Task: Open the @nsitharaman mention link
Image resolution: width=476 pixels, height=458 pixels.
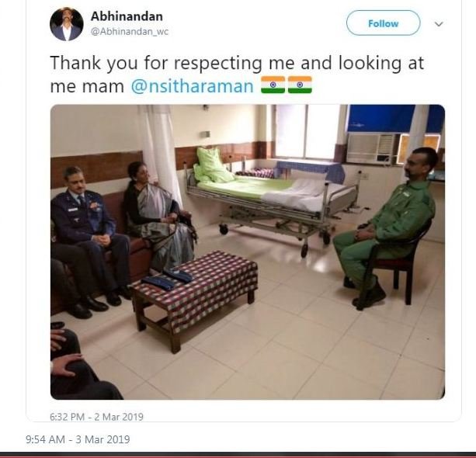Action: [192, 86]
